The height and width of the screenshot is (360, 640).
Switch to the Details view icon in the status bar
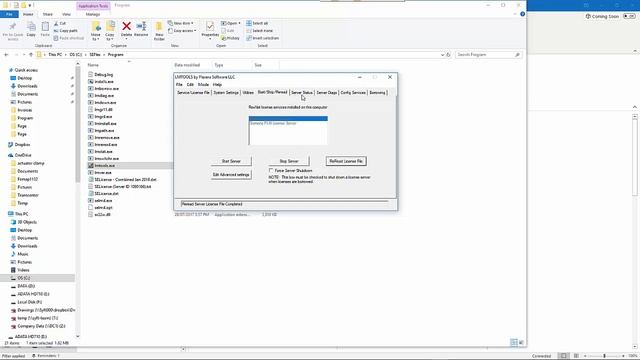pyautogui.click(x=514, y=342)
